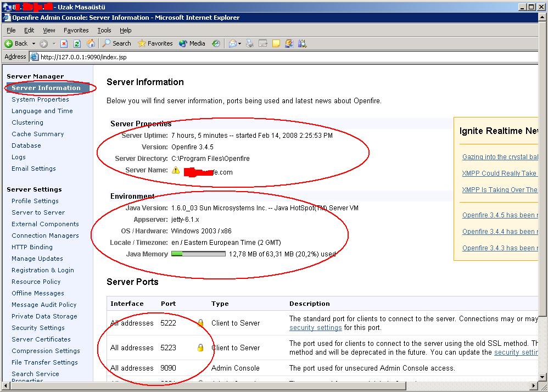Open the View menu
Viewport: 548px width, 392px height.
click(49, 30)
